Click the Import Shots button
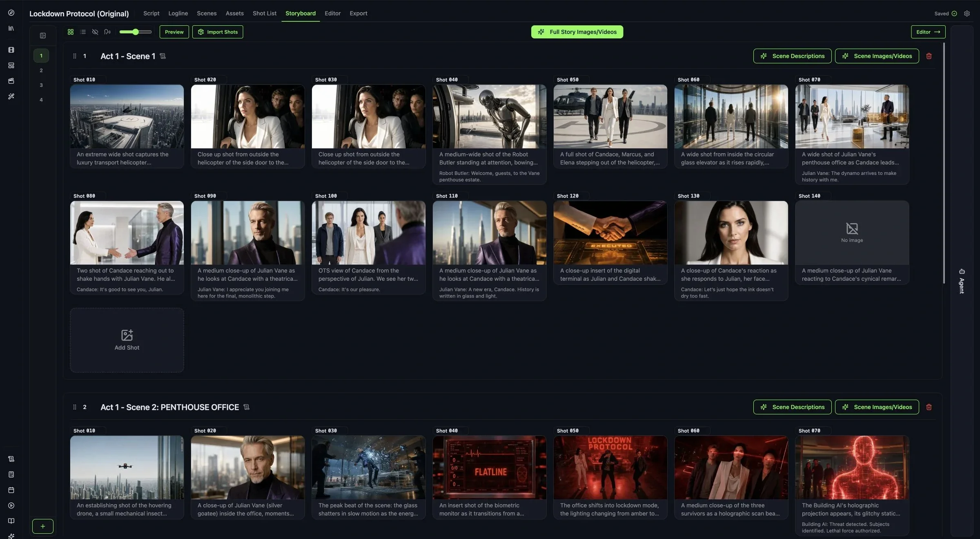This screenshot has height=539, width=980. (218, 32)
